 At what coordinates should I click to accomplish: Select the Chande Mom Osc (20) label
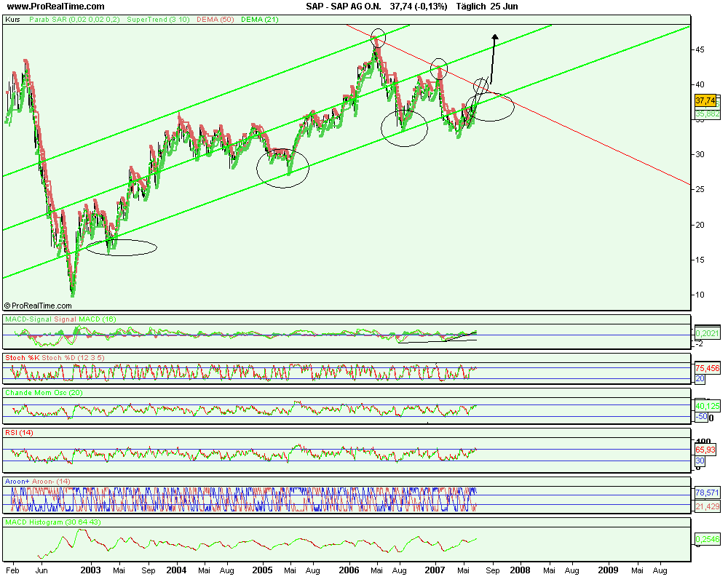44,393
